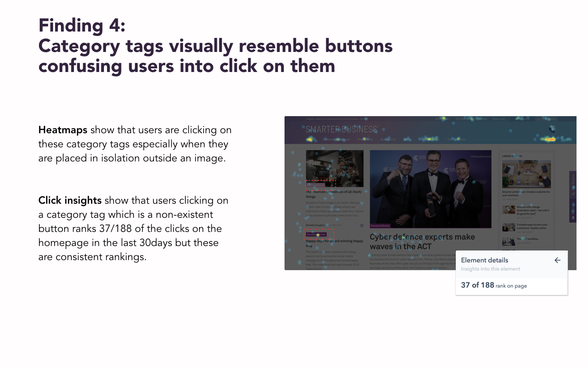Open the Success Stories nav item

(x=429, y=140)
